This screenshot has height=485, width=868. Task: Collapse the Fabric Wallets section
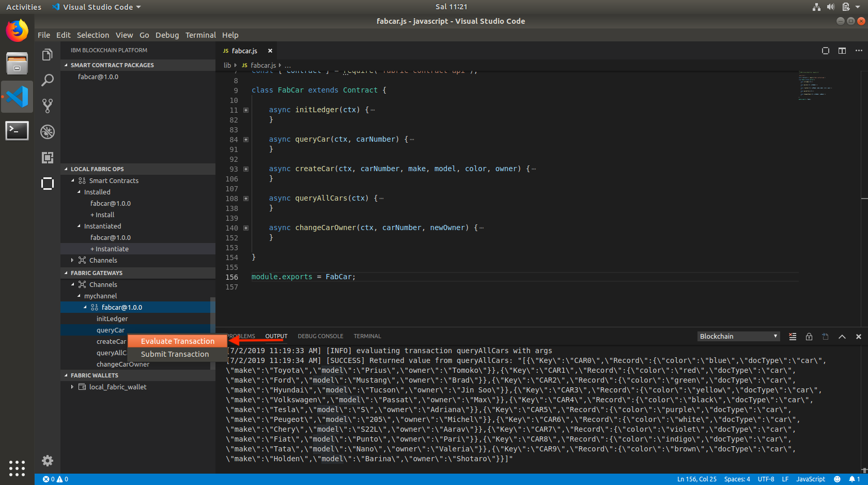pyautogui.click(x=138, y=375)
